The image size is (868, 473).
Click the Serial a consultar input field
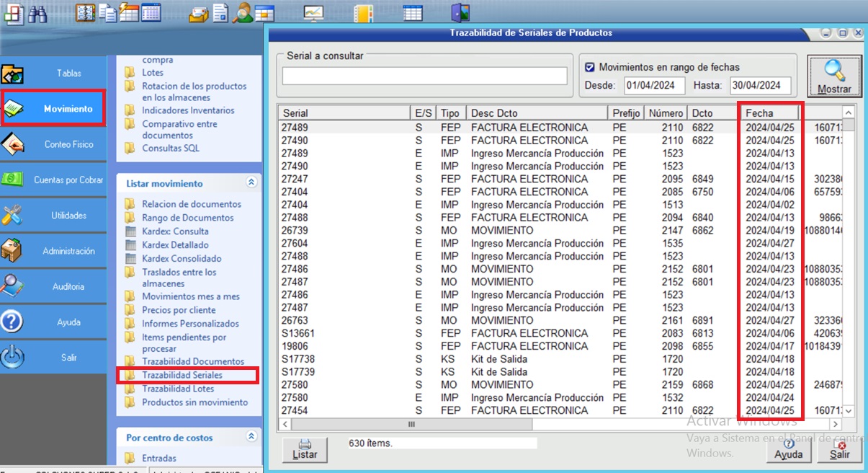(x=424, y=76)
